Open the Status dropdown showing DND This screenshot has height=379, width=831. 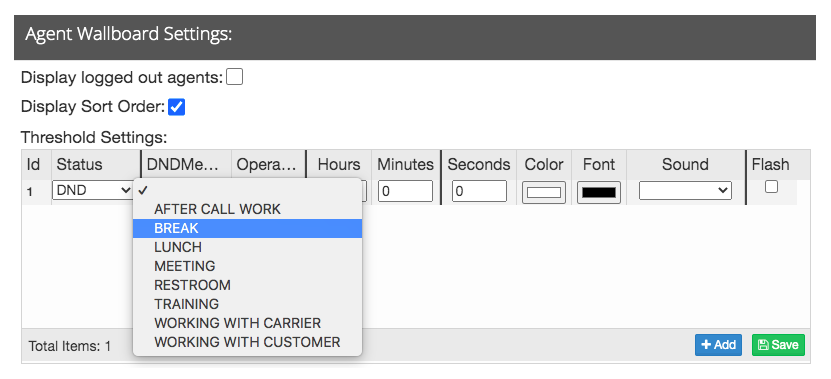[x=93, y=190]
